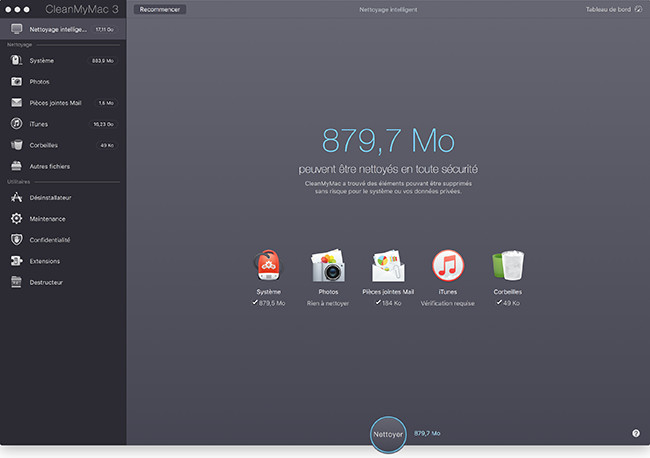Open the Corbeilles sidebar label

[44, 145]
